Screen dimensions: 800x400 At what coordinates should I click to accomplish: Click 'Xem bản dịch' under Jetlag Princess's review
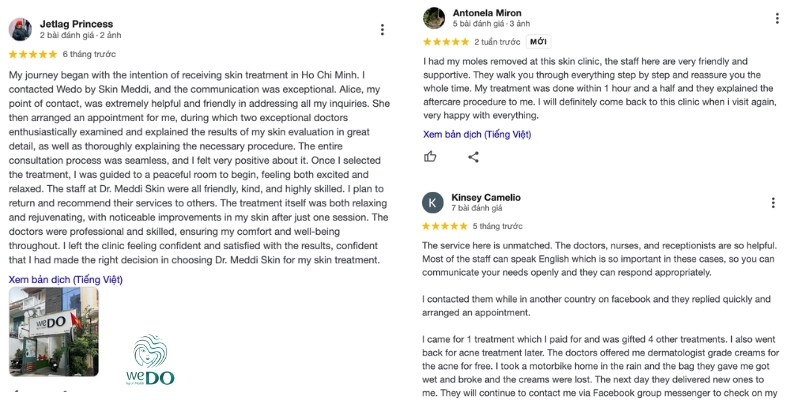pyautogui.click(x=66, y=280)
